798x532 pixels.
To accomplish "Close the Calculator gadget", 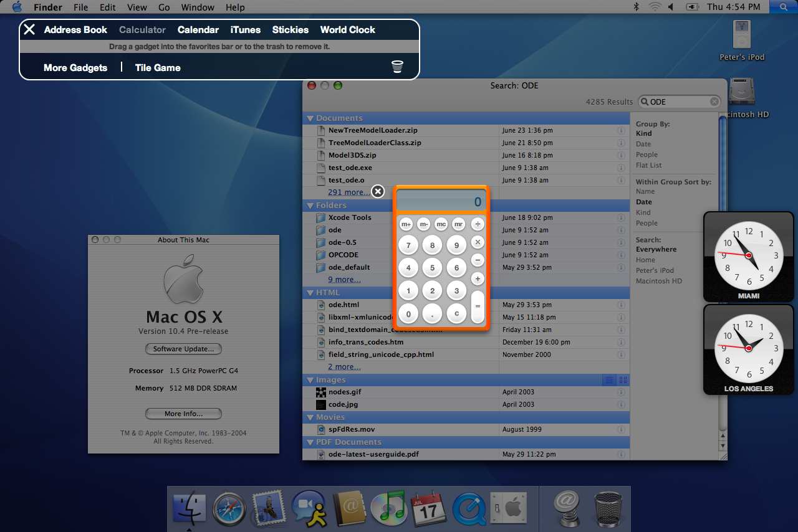I will [x=377, y=191].
